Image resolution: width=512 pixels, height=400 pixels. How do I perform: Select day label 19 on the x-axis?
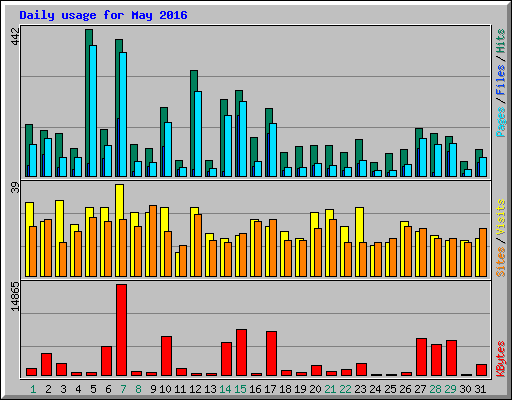300,389
